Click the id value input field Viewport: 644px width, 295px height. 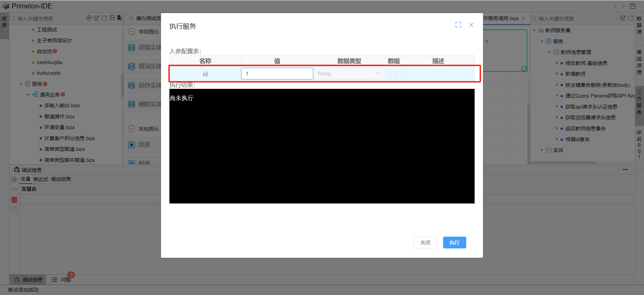(x=277, y=74)
